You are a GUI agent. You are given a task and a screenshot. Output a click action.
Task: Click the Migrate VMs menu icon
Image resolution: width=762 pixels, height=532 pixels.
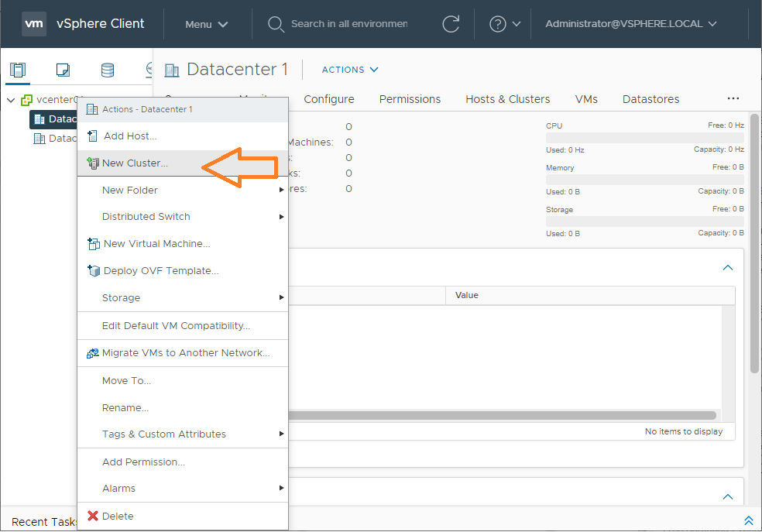click(x=92, y=353)
